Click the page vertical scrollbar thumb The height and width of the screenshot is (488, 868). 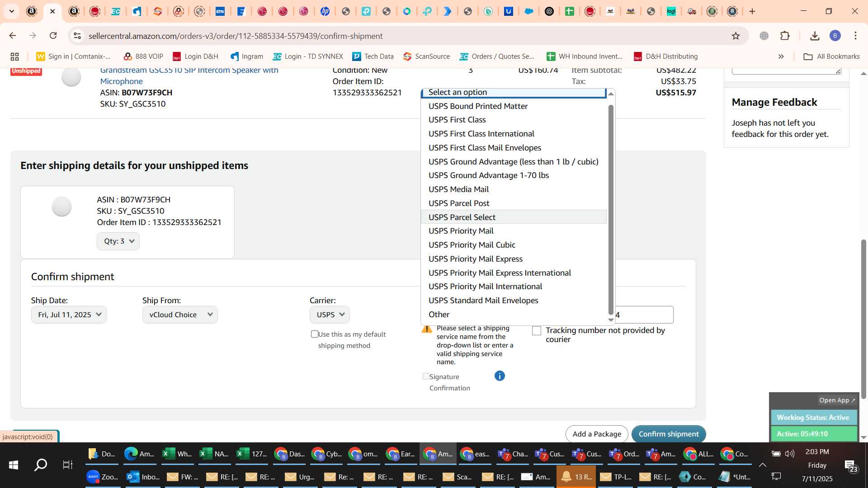[863, 319]
